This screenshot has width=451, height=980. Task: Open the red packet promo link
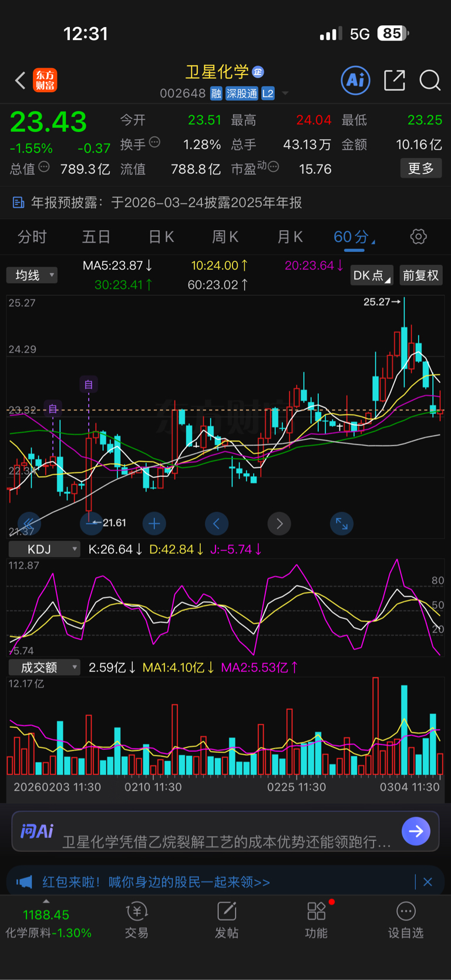[x=156, y=882]
